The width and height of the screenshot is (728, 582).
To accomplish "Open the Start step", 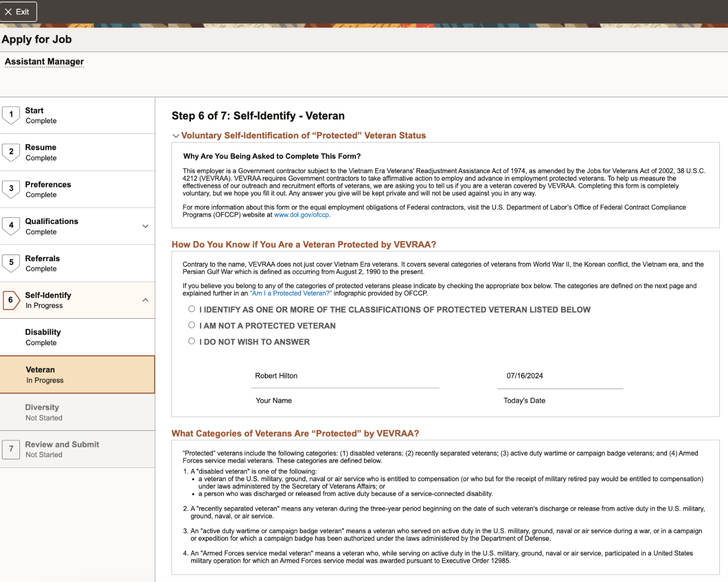I will click(x=77, y=116).
